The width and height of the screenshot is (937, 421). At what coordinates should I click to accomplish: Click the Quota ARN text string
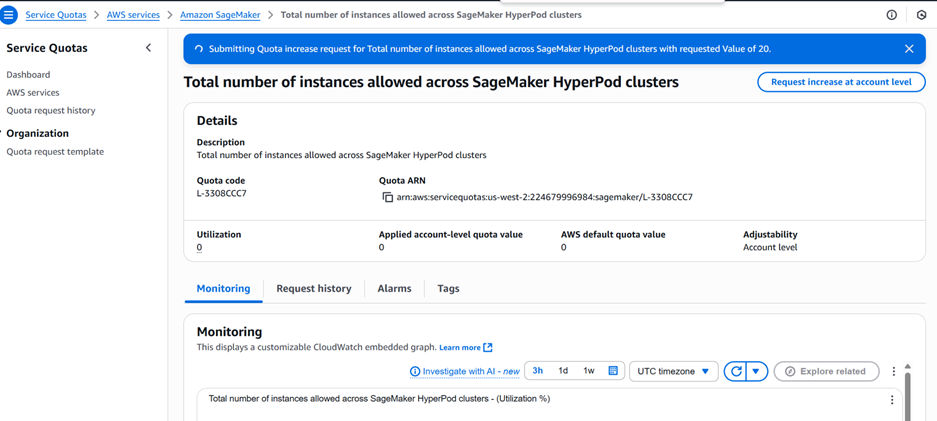click(544, 197)
